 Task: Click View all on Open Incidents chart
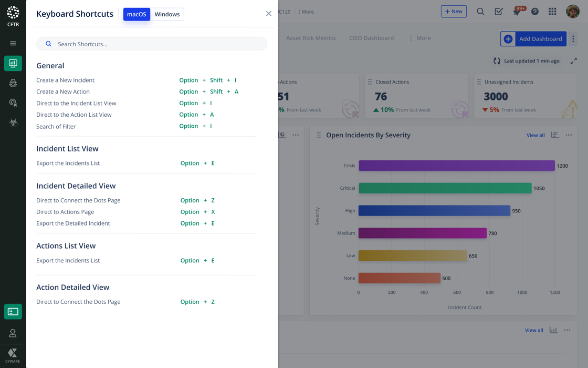tap(535, 135)
